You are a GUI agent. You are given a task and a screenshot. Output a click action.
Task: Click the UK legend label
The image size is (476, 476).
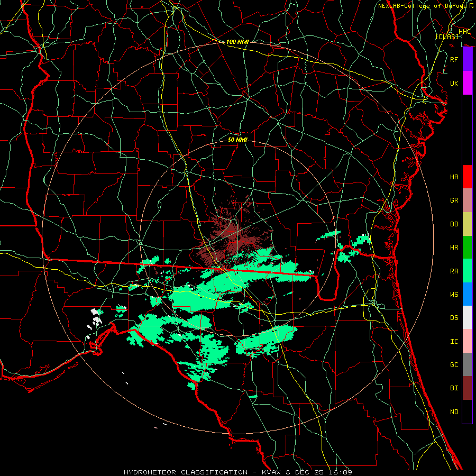pyautogui.click(x=454, y=83)
